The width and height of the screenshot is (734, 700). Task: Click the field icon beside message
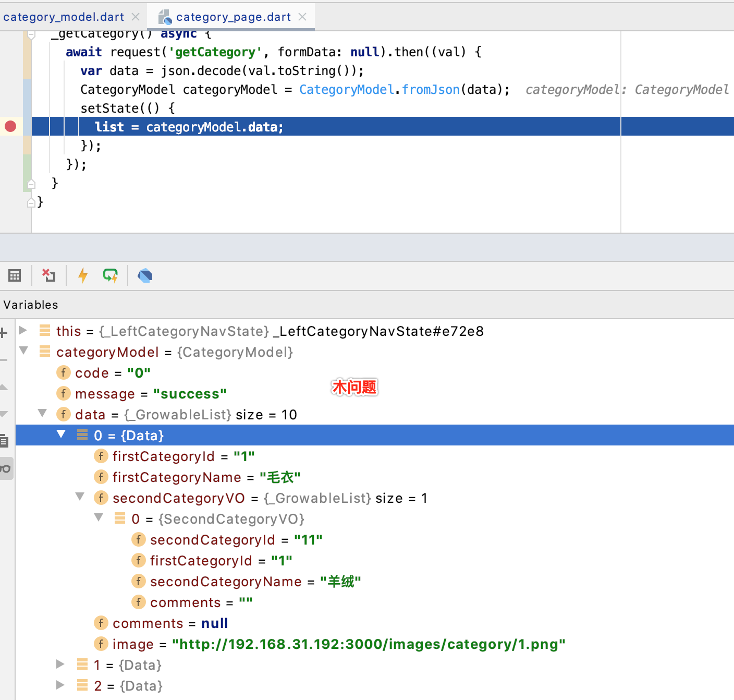tap(63, 393)
